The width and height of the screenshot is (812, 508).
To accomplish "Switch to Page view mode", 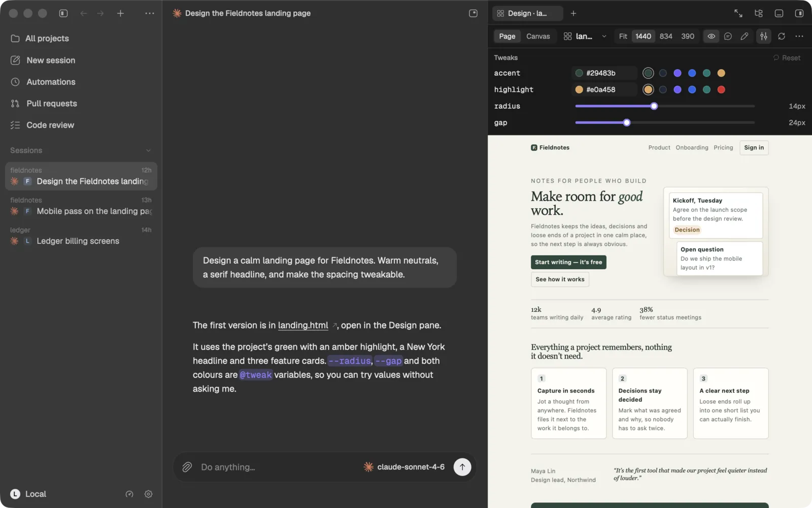I will (x=507, y=36).
